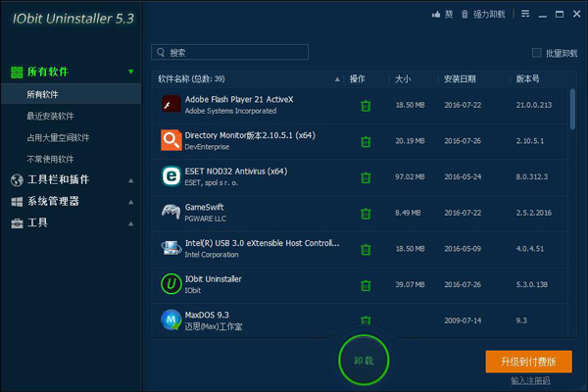This screenshot has width=588, height=392.
Task: Select the GameSwift gamepad icon
Action: pyautogui.click(x=171, y=212)
